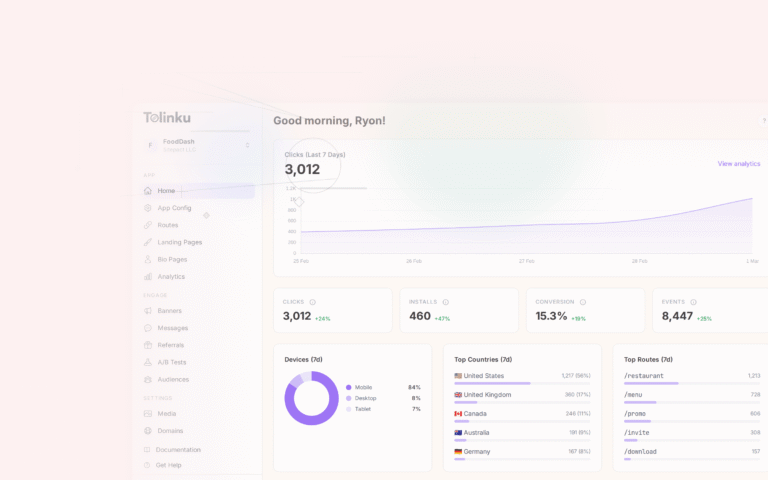Open Media settings item
This screenshot has width=768, height=480.
point(198,413)
